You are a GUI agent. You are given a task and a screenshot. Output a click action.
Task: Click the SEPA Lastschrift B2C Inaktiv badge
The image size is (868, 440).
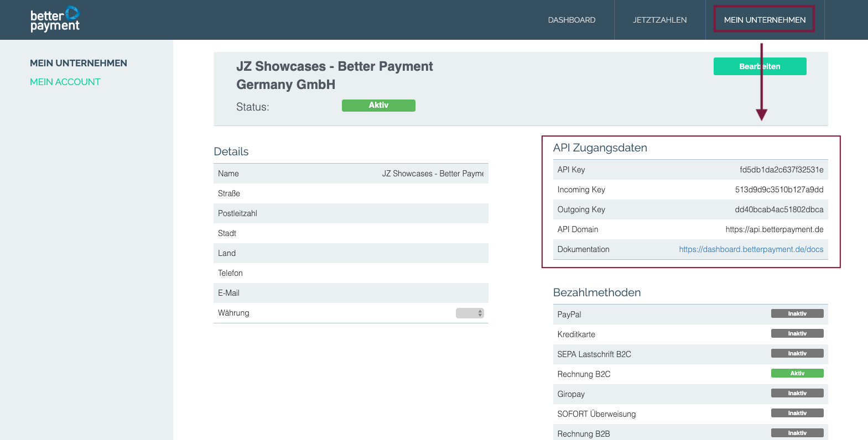[797, 353]
